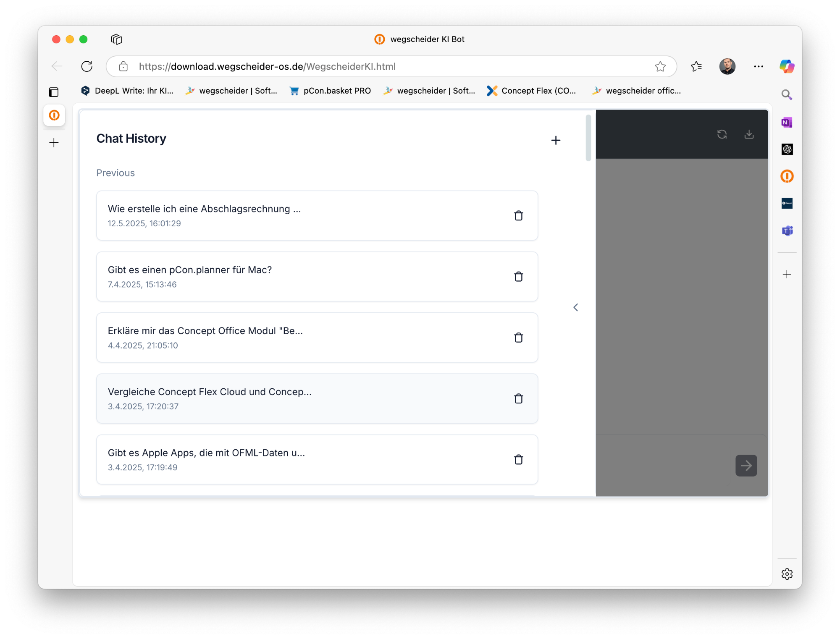Click the Chat History heading
This screenshot has height=639, width=840.
(x=131, y=139)
